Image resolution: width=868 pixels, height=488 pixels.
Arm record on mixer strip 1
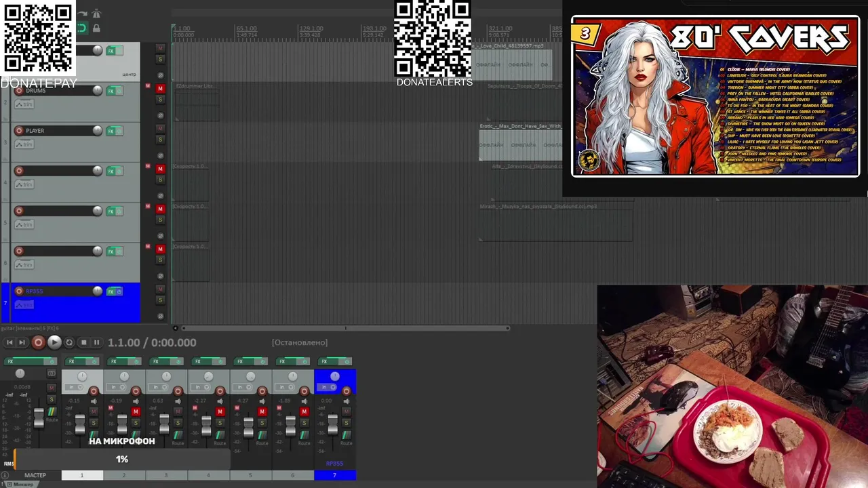pyautogui.click(x=94, y=391)
